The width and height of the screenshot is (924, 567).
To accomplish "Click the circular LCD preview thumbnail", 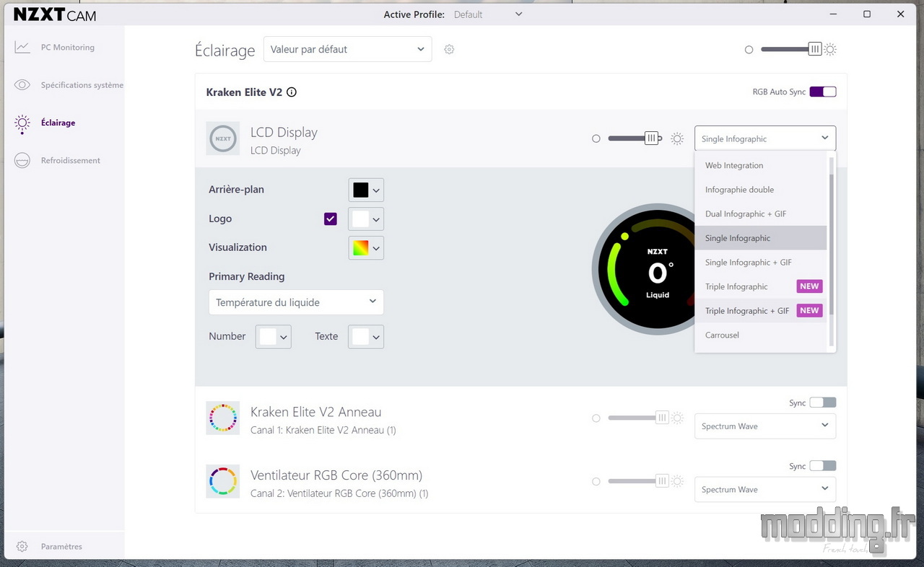I will 657,270.
